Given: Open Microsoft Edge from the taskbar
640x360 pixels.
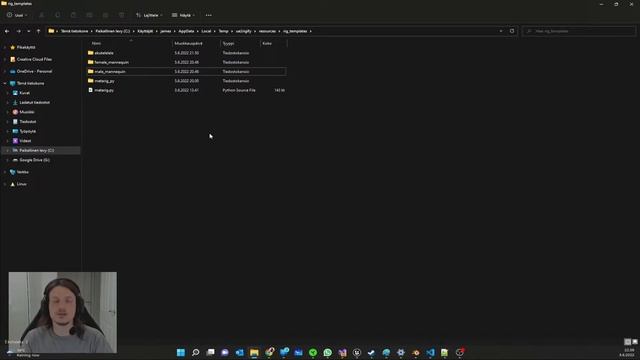Looking at the screenshot, I should click(x=386, y=352).
